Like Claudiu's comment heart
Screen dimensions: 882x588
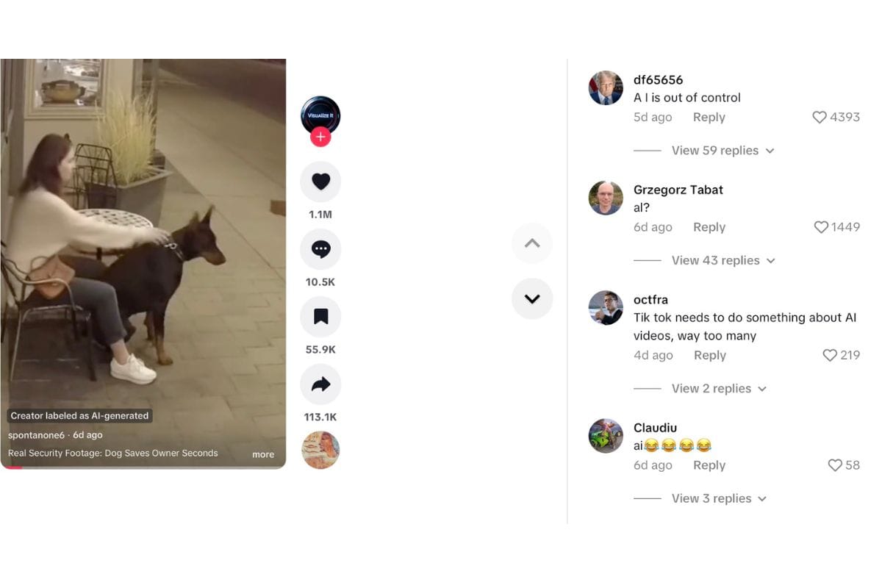[835, 465]
